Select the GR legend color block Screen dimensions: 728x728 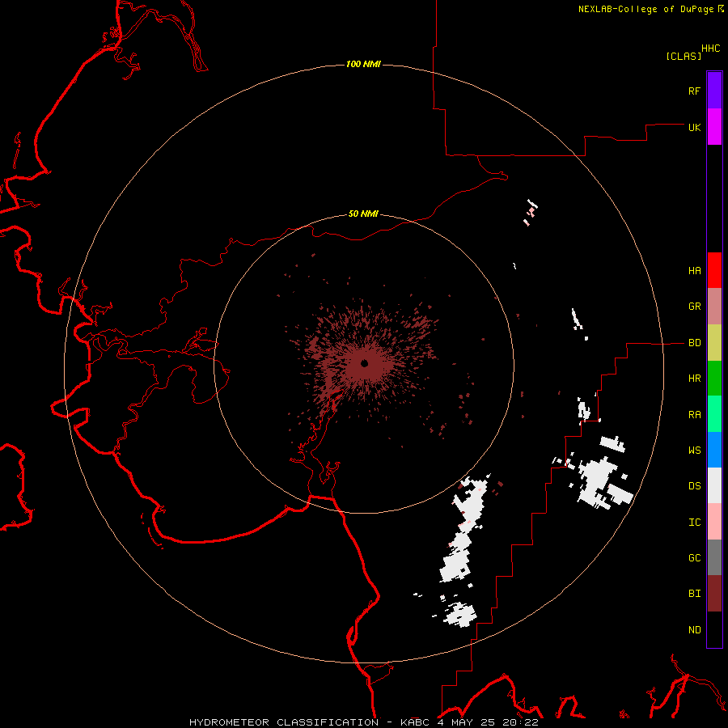714,307
